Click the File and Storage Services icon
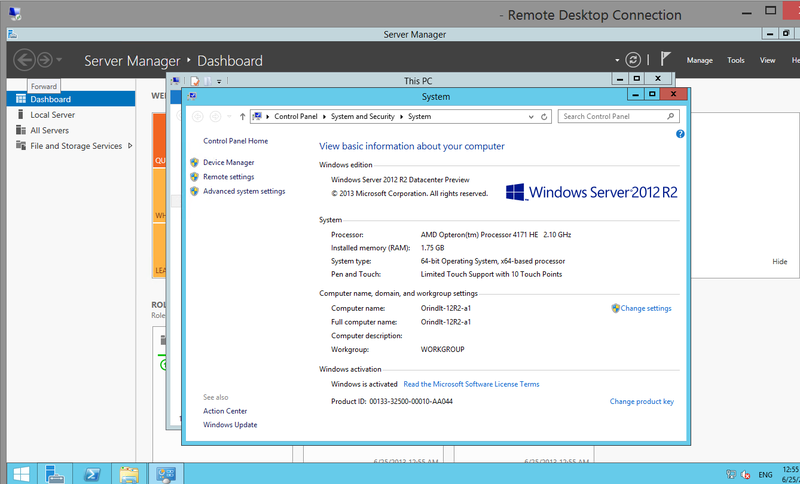The image size is (800, 484). click(21, 145)
